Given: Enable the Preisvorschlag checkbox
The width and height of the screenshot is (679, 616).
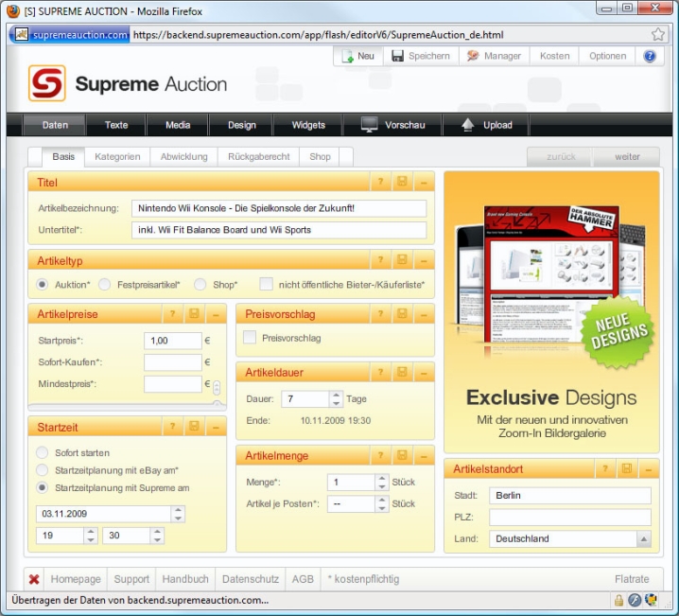Looking at the screenshot, I should pyautogui.click(x=250, y=337).
